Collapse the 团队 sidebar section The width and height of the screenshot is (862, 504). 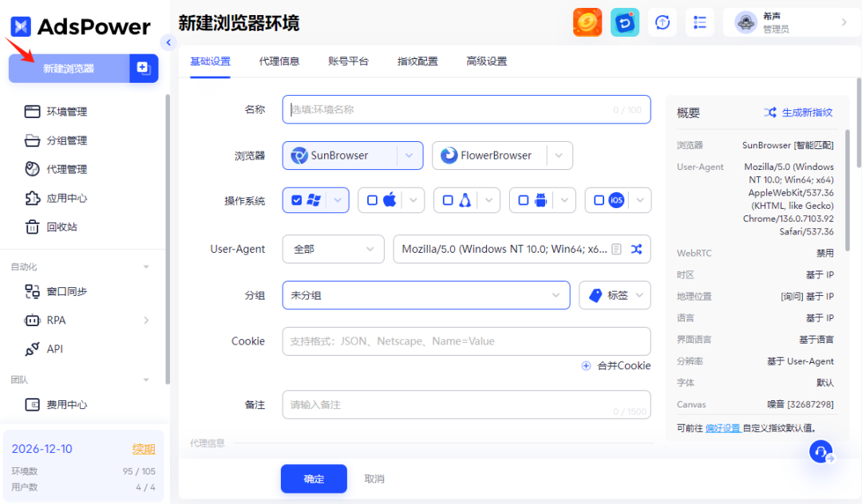(146, 380)
